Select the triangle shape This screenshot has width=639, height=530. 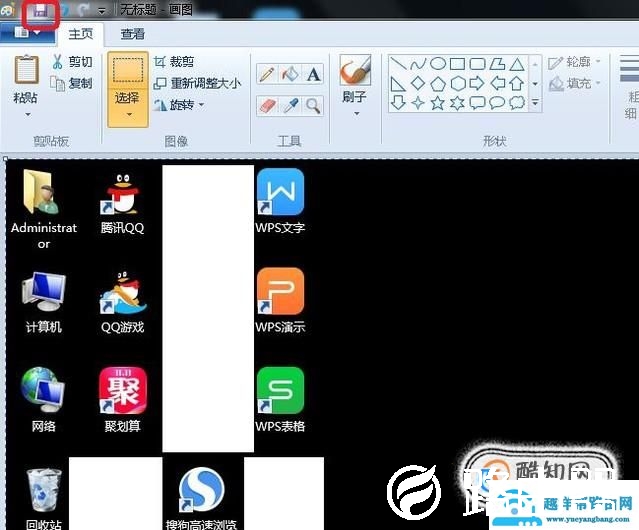(517, 64)
